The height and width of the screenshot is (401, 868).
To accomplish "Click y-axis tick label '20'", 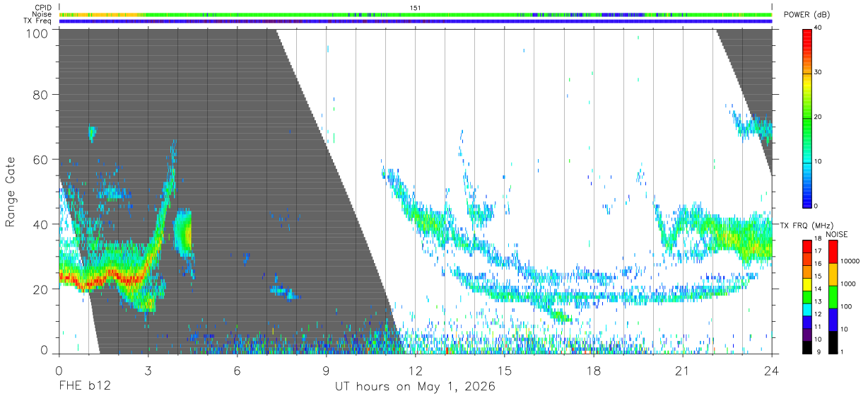I will (41, 289).
